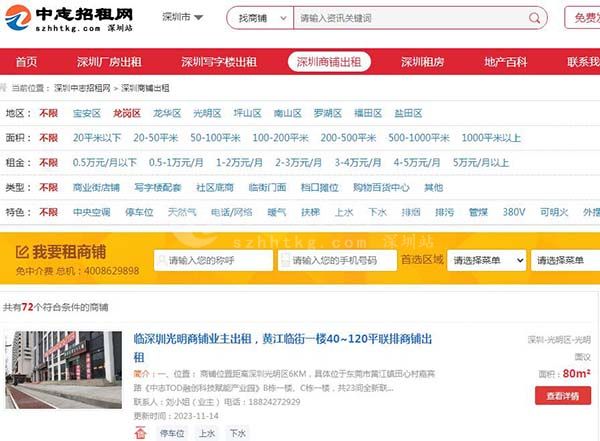This screenshot has width=600, height=441.
Task: Filter type 商业街店铺
Action: pyautogui.click(x=96, y=187)
